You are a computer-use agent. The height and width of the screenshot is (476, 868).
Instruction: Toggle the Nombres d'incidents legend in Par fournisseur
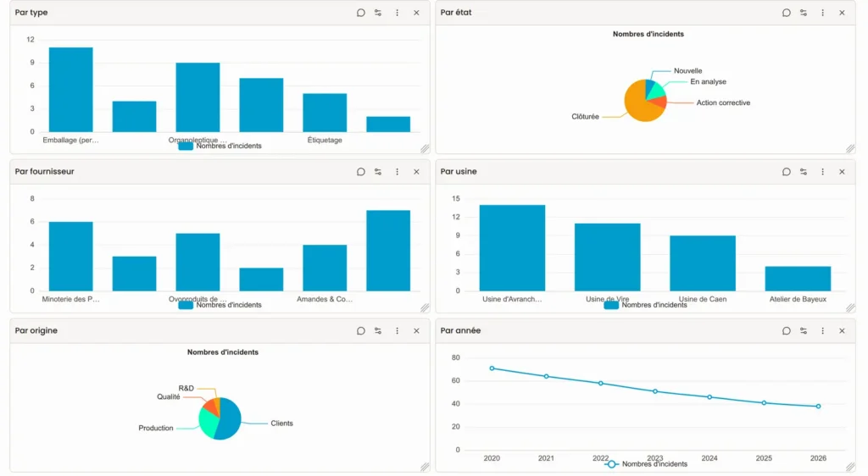pyautogui.click(x=220, y=305)
